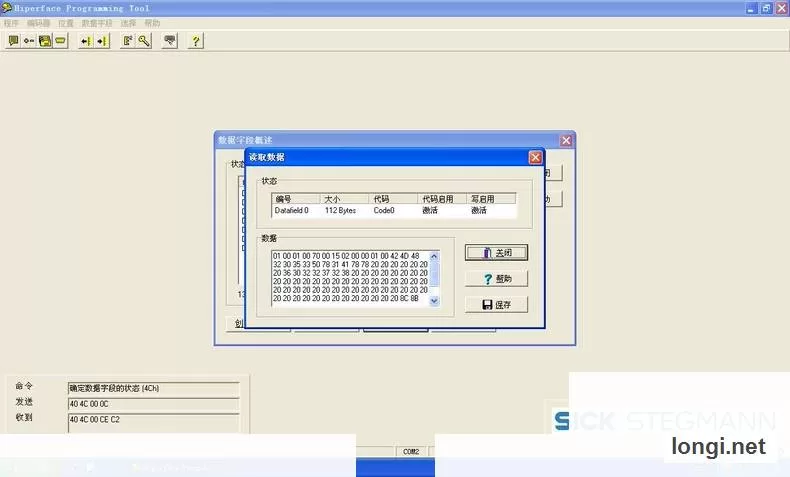
Task: Click the 收到 received data field
Action: pos(154,423)
